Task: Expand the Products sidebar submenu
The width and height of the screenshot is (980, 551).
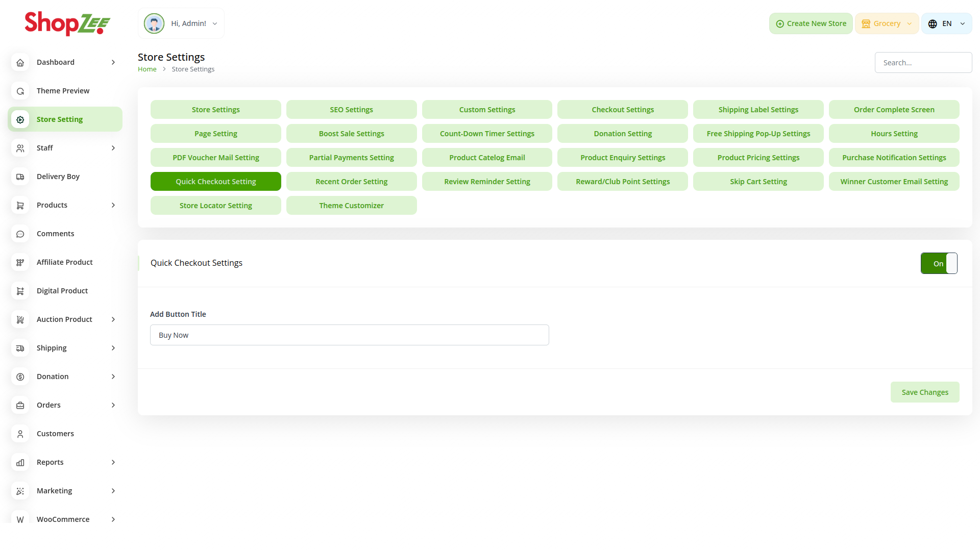Action: click(x=113, y=205)
